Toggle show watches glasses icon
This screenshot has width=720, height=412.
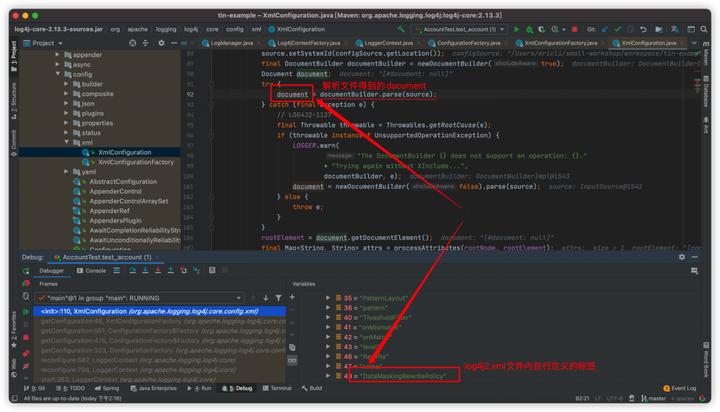click(292, 361)
